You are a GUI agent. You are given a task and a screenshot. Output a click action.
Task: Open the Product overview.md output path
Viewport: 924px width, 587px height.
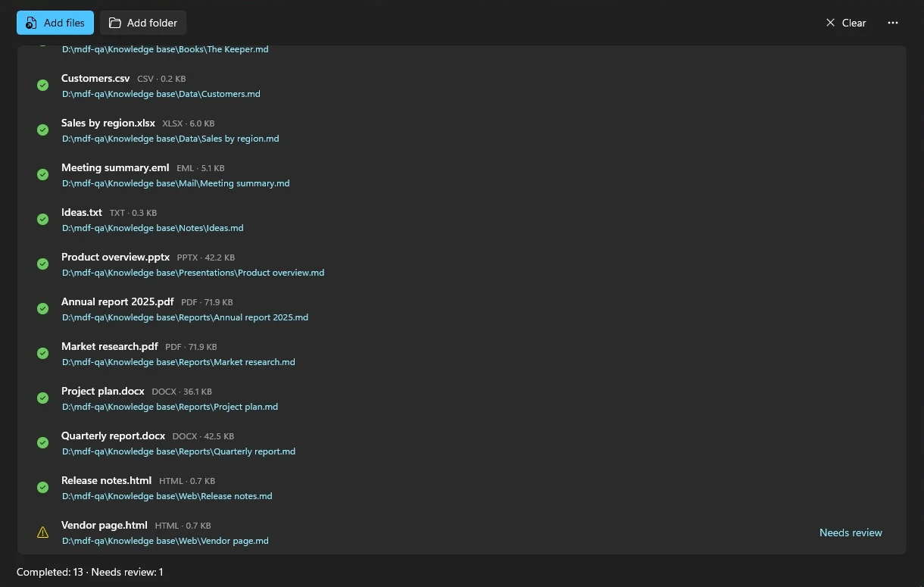[x=193, y=273]
